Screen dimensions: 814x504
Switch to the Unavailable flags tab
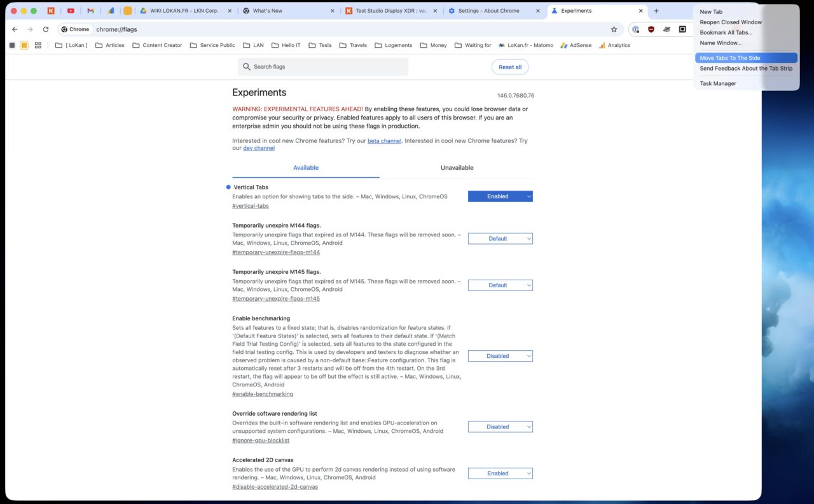click(457, 167)
